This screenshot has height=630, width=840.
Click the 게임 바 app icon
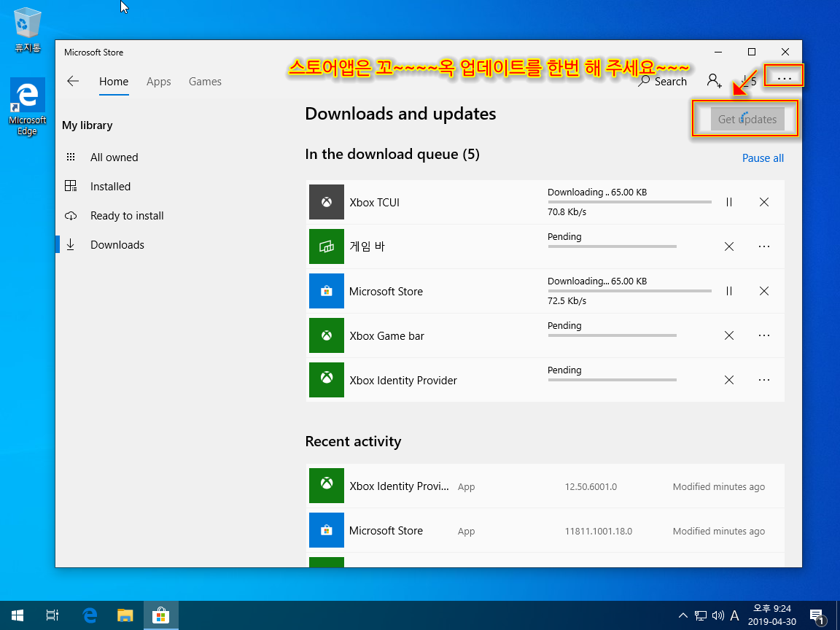(x=326, y=246)
